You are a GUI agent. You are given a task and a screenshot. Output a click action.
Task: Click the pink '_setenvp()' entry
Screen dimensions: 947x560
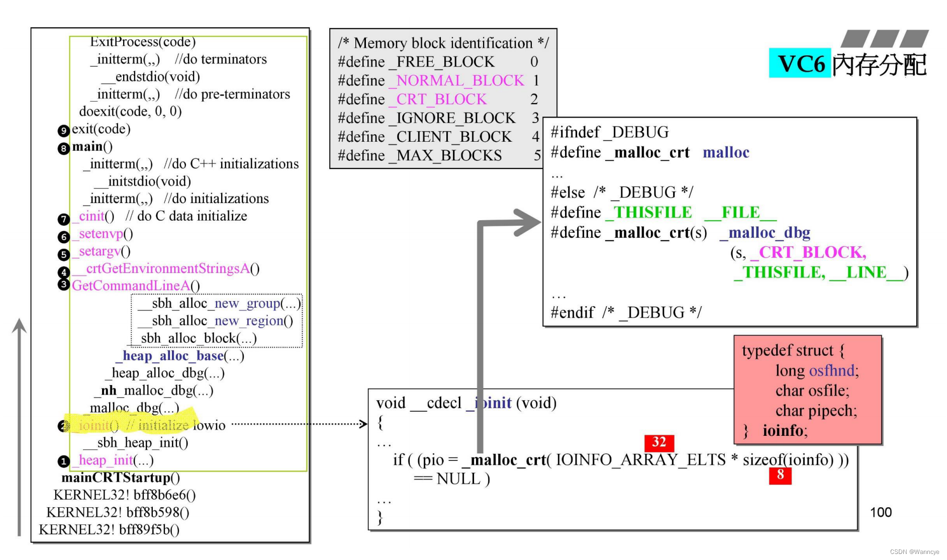tap(103, 234)
